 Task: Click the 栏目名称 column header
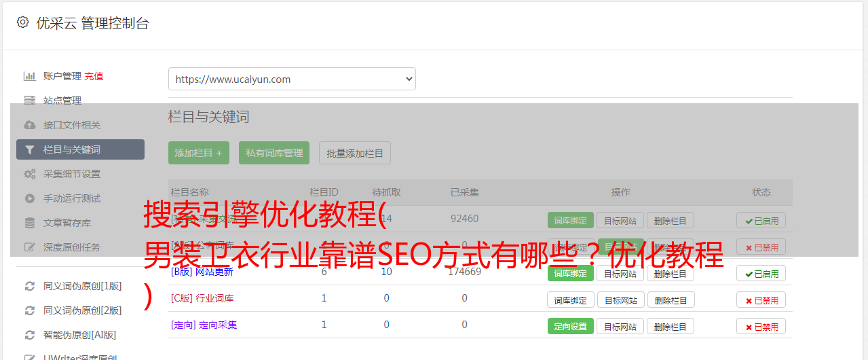click(189, 192)
